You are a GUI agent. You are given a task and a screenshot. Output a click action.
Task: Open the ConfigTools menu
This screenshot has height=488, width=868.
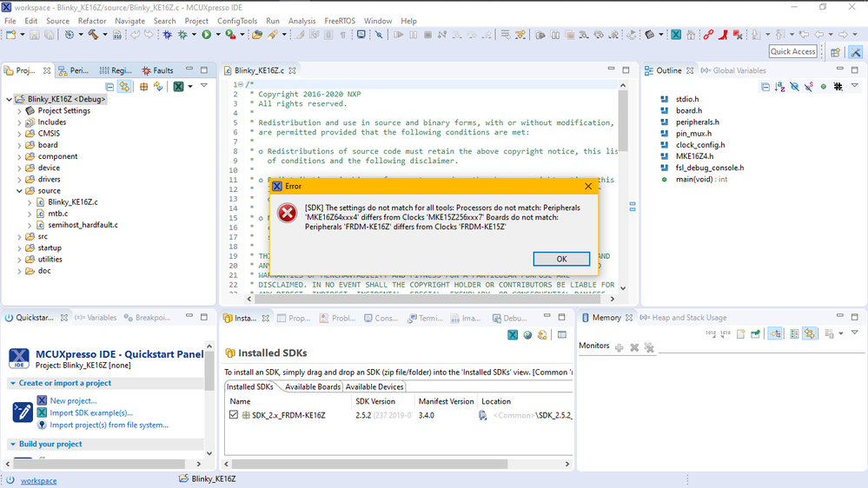pyautogui.click(x=237, y=21)
